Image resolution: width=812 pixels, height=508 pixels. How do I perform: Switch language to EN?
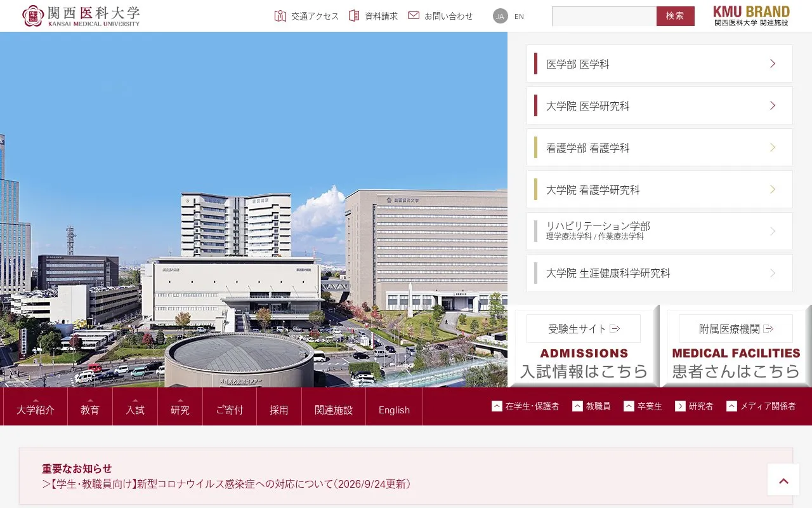click(519, 17)
